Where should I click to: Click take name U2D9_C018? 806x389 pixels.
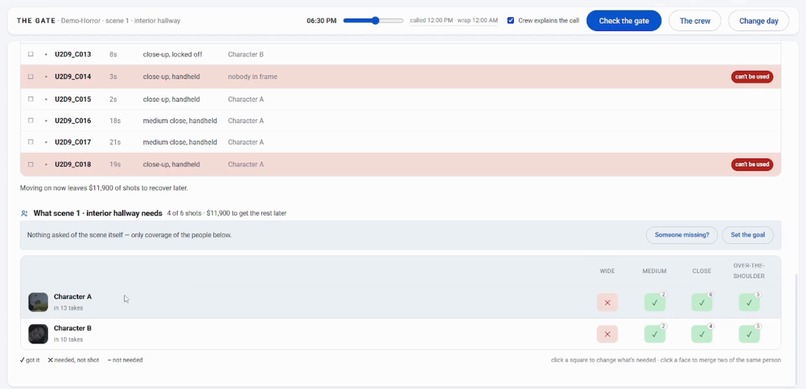point(72,165)
